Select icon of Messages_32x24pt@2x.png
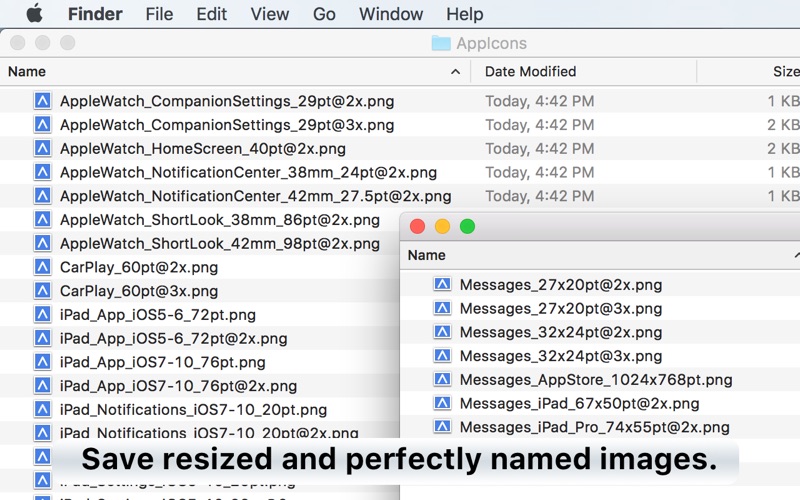 tap(442, 332)
